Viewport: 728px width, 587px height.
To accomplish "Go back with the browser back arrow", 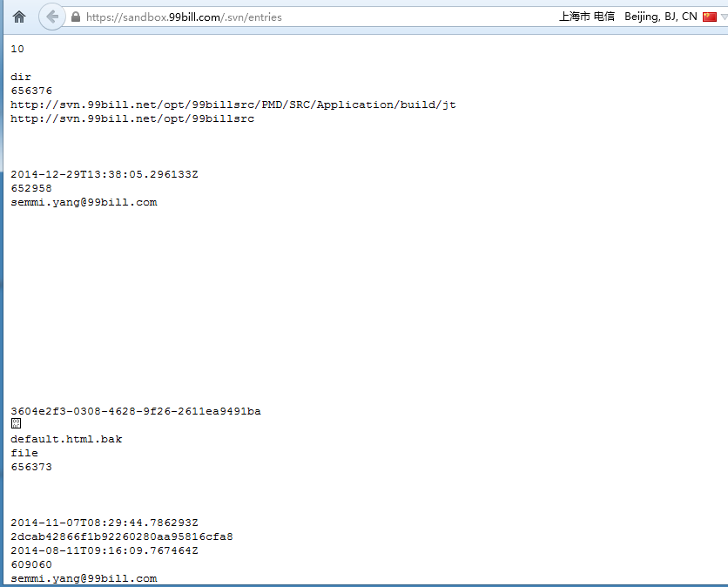I will (52, 17).
